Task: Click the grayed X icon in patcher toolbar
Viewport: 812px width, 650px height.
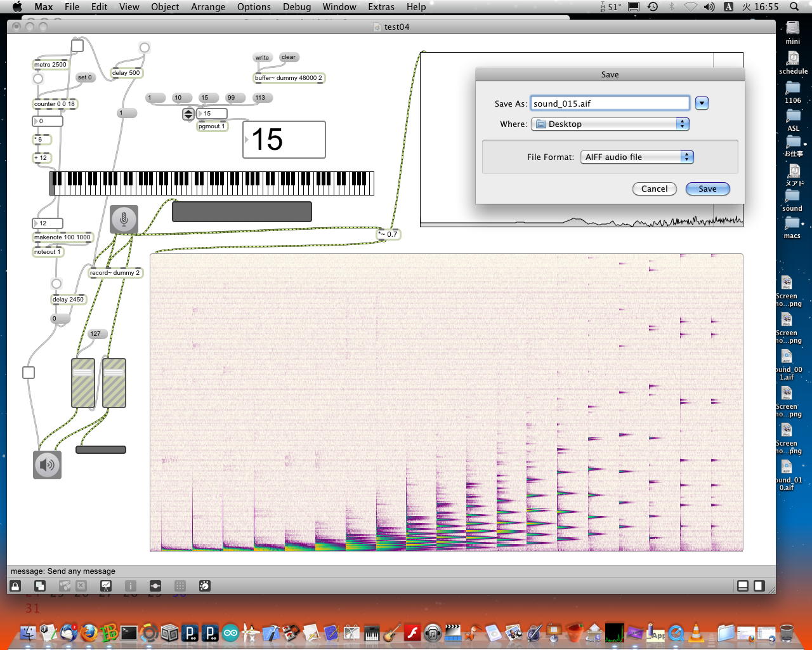Action: point(81,586)
